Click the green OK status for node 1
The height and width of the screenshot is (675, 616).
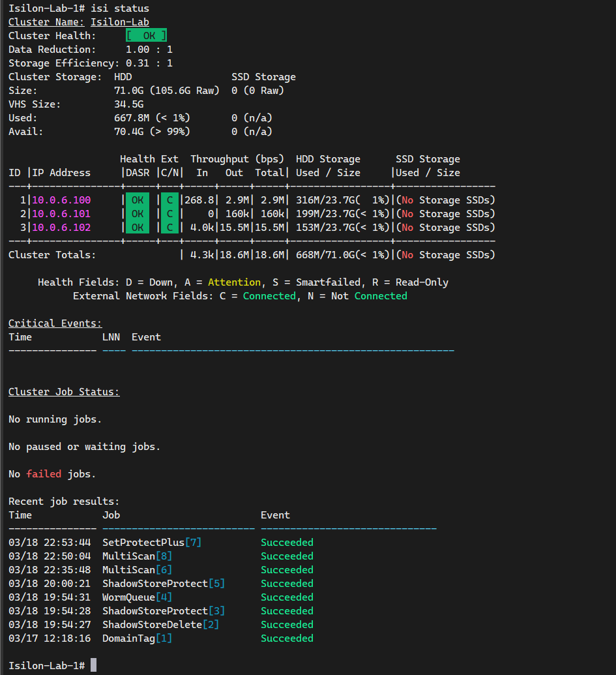pyautogui.click(x=138, y=200)
